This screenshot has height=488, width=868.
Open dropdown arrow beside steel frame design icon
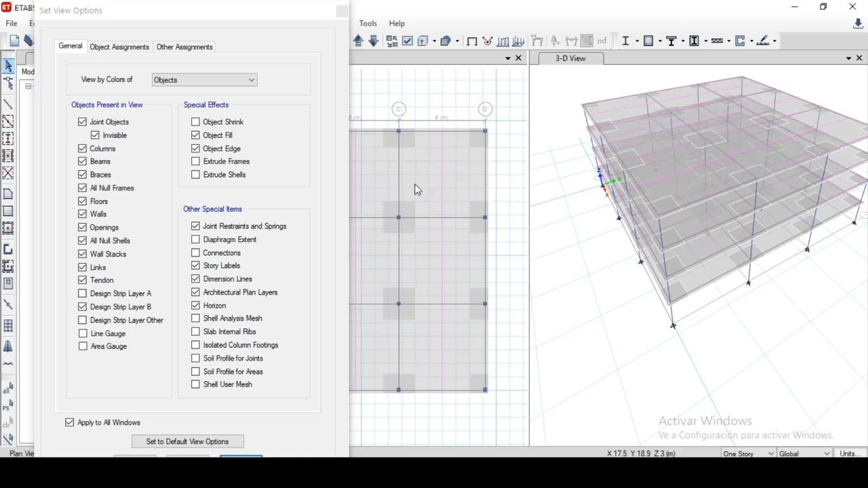point(636,41)
